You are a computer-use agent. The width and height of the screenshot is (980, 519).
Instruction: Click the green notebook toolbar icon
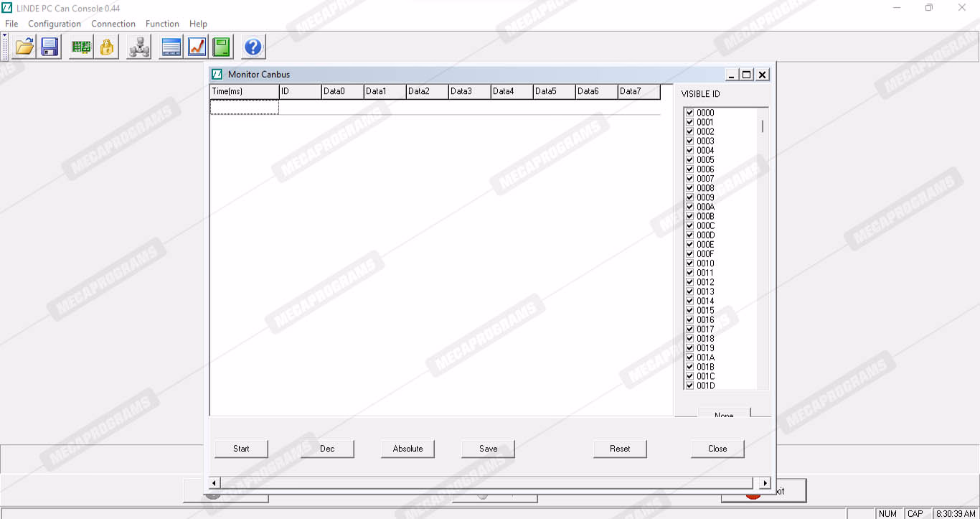coord(222,47)
